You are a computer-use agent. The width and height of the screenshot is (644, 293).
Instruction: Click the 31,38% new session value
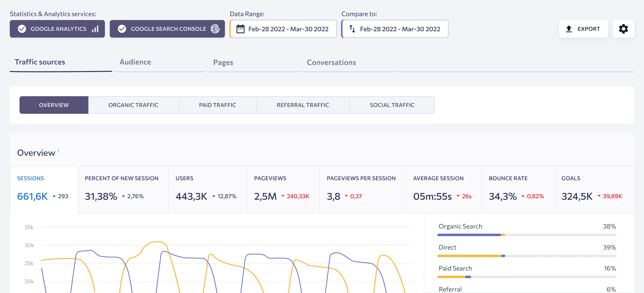click(101, 196)
